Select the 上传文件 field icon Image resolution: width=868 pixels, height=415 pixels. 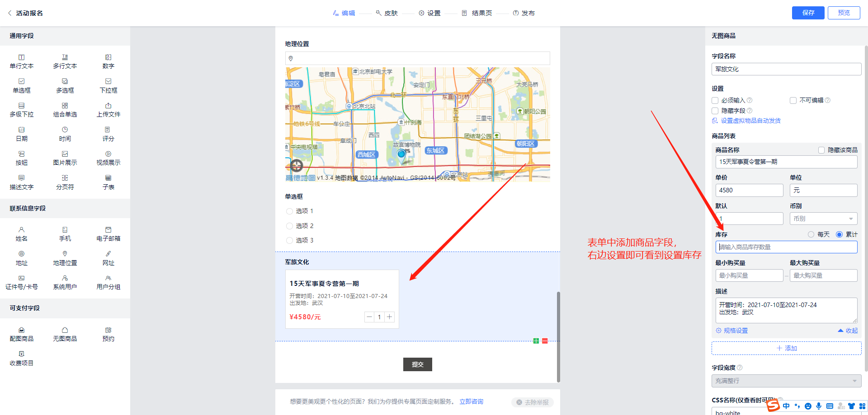click(108, 110)
